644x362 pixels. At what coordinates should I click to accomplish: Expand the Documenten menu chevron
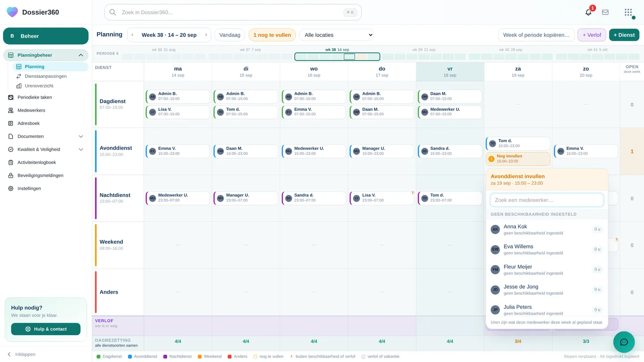81,136
